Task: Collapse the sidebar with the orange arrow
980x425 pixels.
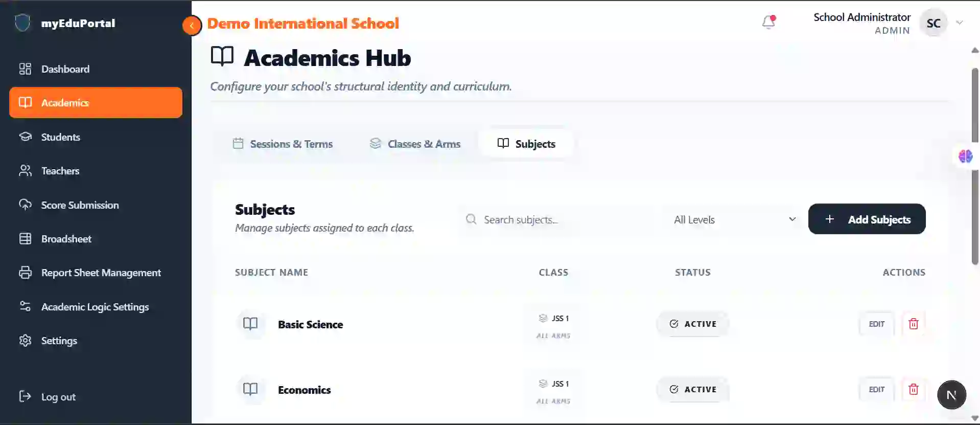Action: tap(192, 25)
